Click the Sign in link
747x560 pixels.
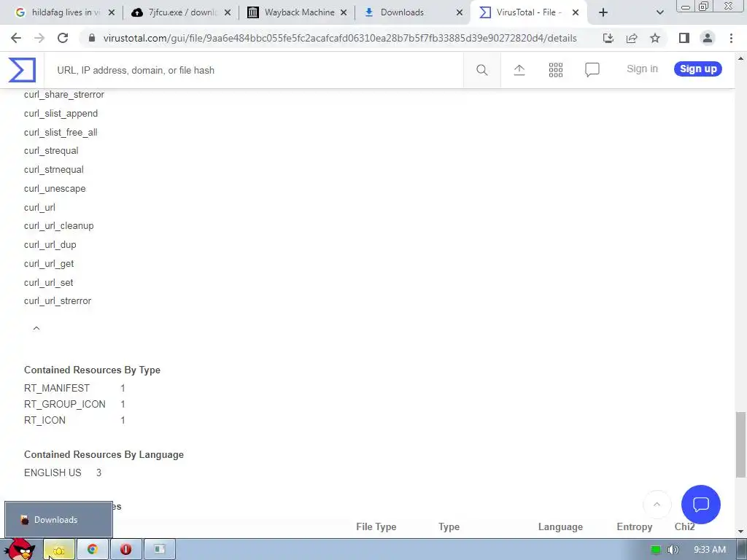642,69
